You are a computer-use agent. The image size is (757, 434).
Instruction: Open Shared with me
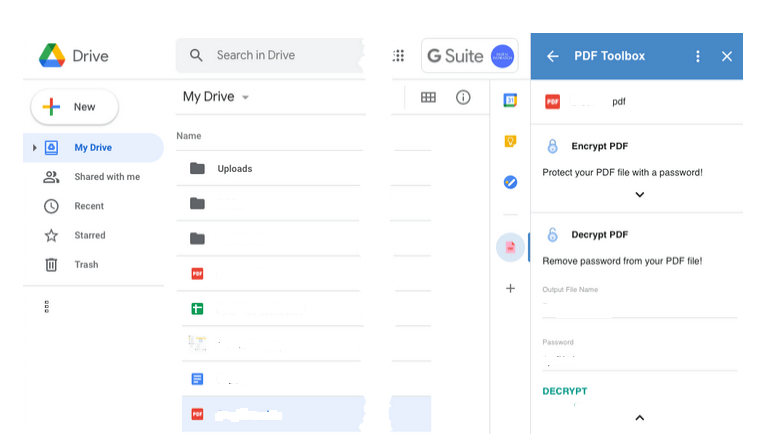(107, 177)
